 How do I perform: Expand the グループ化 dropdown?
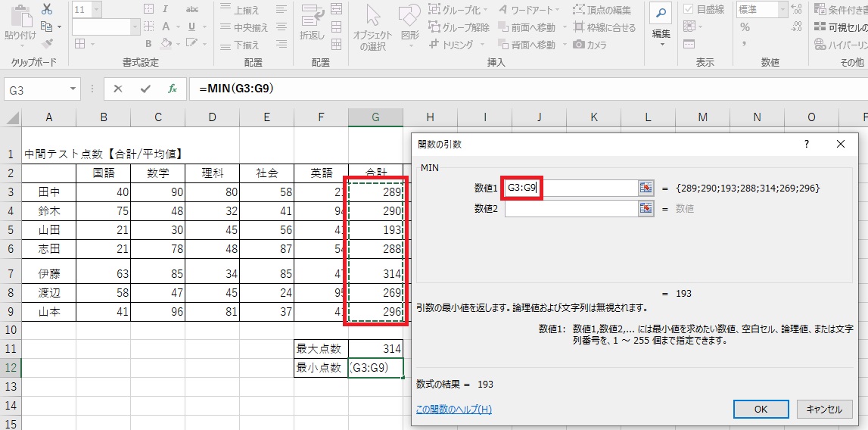486,9
